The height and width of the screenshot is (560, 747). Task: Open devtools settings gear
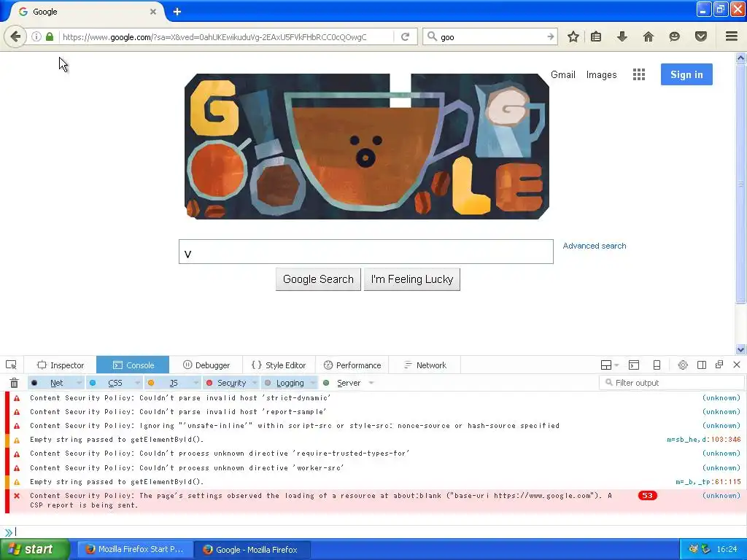683,365
